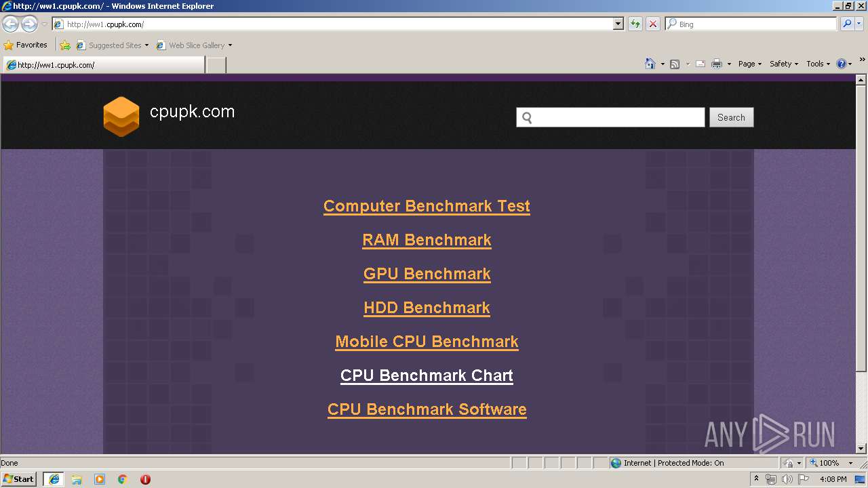Click the network tray icon
Viewport: 868px width, 488px height.
tap(771, 479)
